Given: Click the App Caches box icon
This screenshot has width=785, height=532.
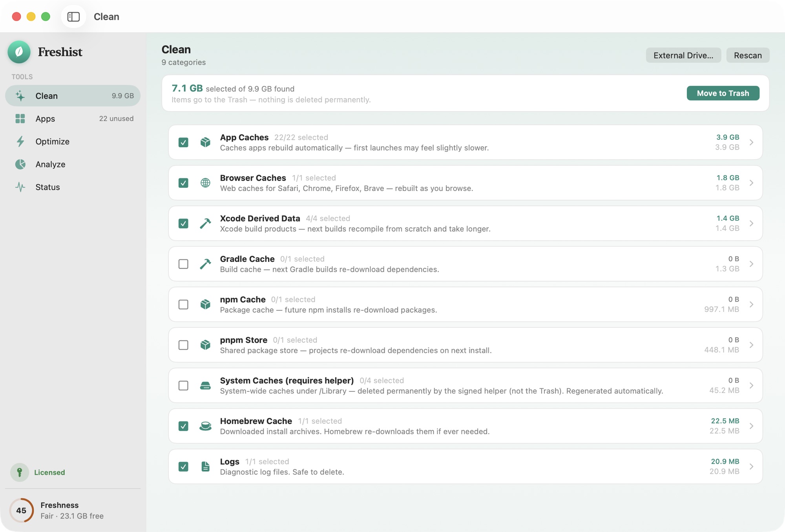Looking at the screenshot, I should click(x=205, y=142).
